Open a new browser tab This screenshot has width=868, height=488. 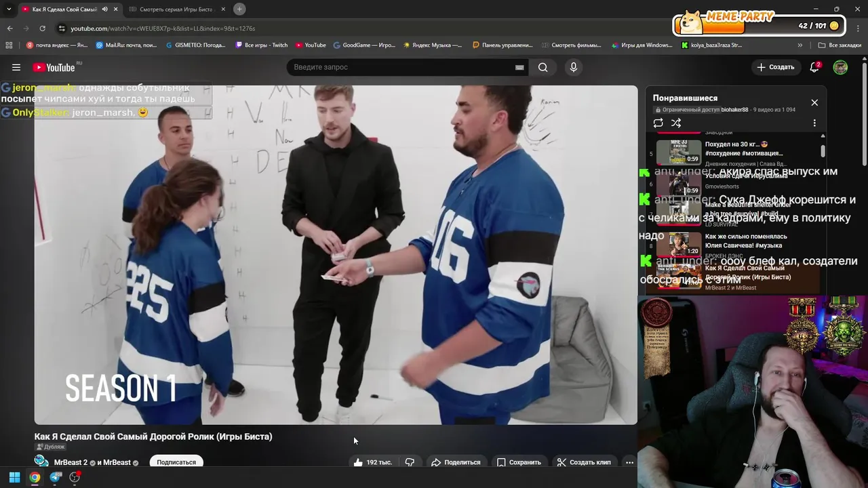pyautogui.click(x=239, y=9)
